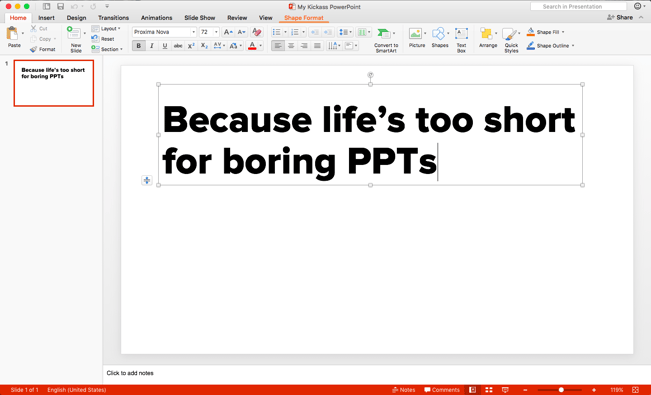
Task: Decrease font size with the smaller A
Action: (x=241, y=32)
